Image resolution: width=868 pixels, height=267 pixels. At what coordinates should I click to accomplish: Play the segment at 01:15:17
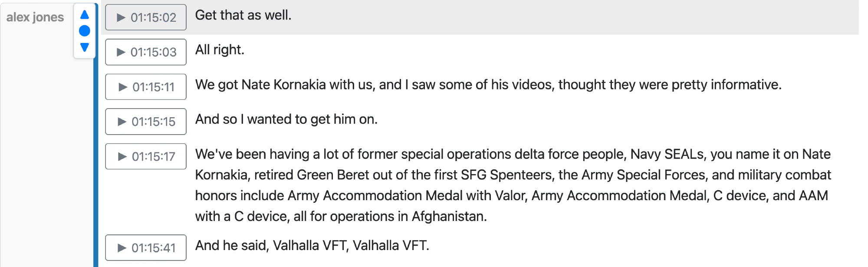pyautogui.click(x=146, y=156)
